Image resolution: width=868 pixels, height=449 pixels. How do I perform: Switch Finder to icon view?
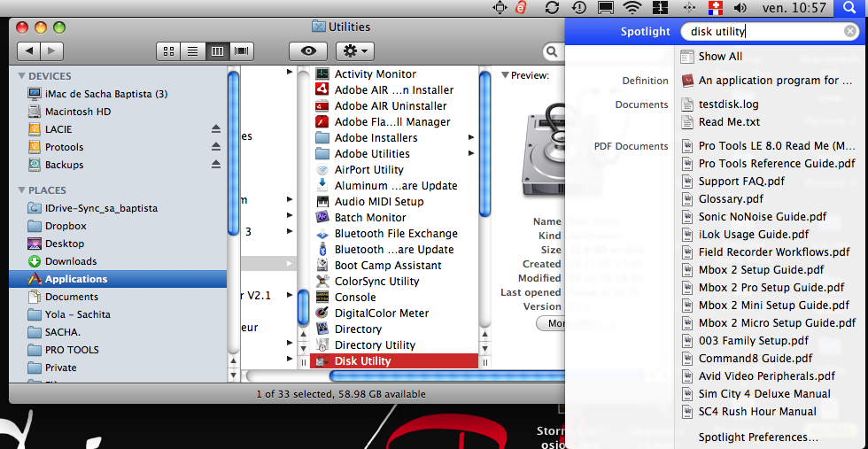[x=169, y=51]
